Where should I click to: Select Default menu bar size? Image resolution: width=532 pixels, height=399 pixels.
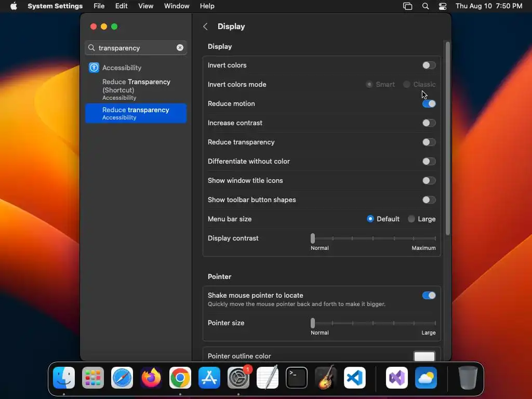coord(370,219)
